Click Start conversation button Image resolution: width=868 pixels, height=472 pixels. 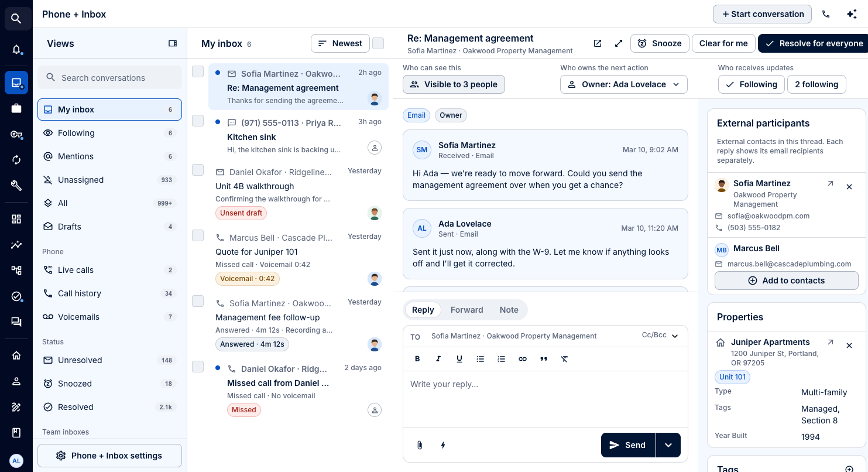point(762,14)
